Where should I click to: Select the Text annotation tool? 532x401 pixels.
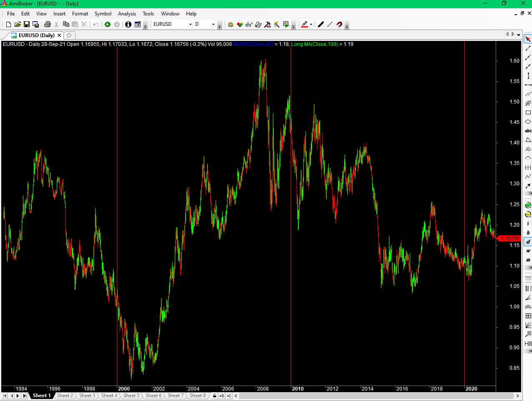click(x=528, y=131)
